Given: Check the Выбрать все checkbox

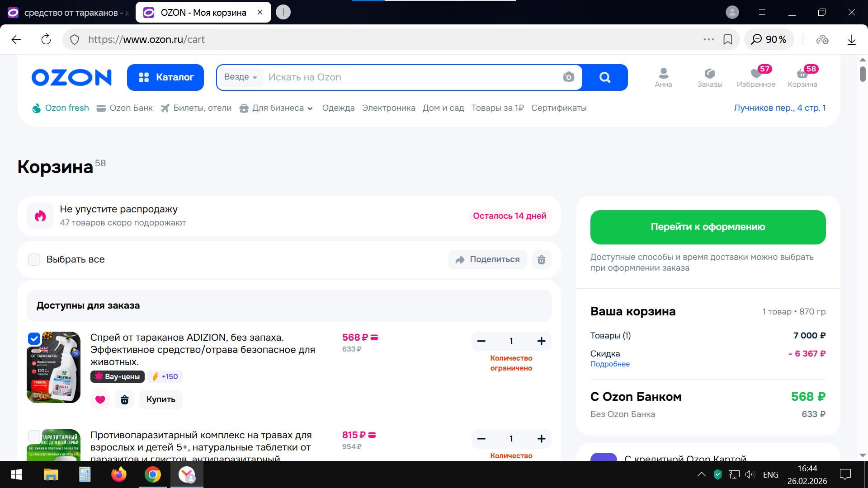Looking at the screenshot, I should [x=34, y=259].
